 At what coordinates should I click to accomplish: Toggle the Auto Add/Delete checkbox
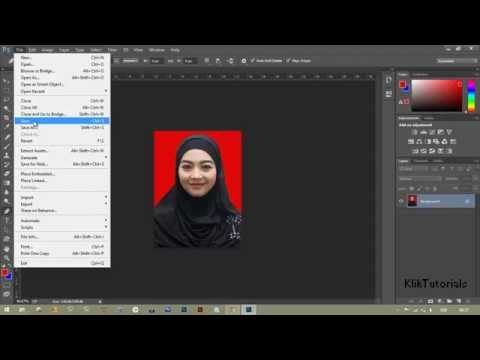pyautogui.click(x=253, y=61)
